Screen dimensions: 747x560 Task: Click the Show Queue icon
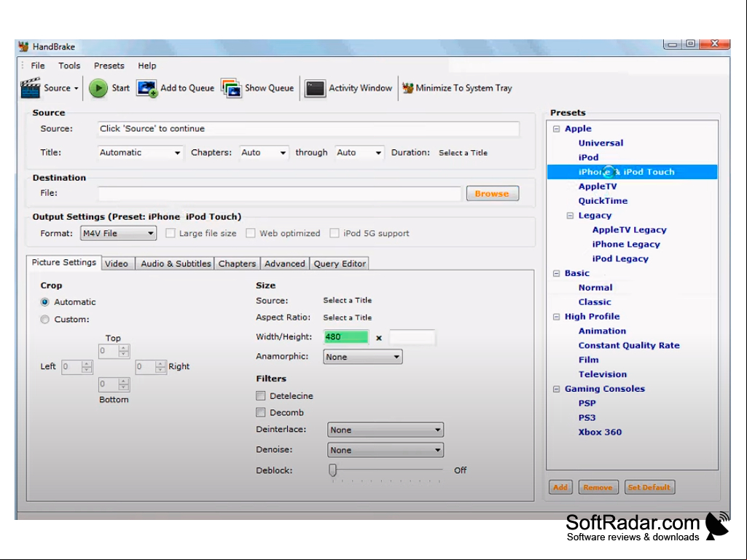232,88
